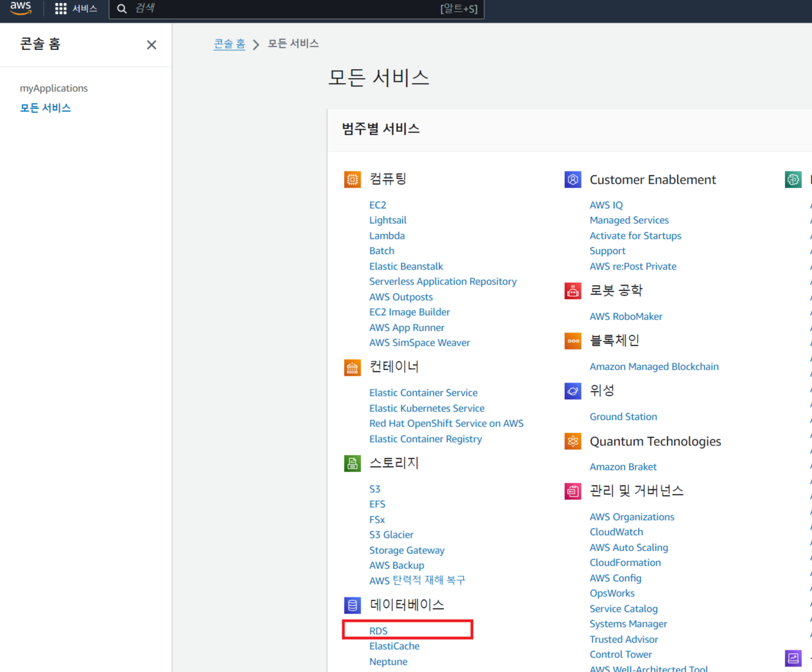Open EC2 Image Builder
812x672 pixels.
409,312
